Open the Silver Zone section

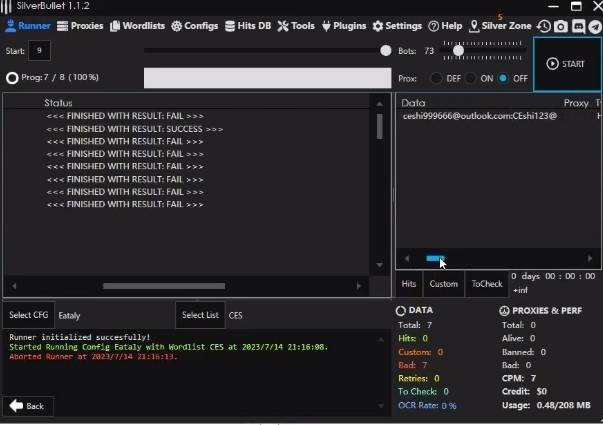click(x=500, y=26)
